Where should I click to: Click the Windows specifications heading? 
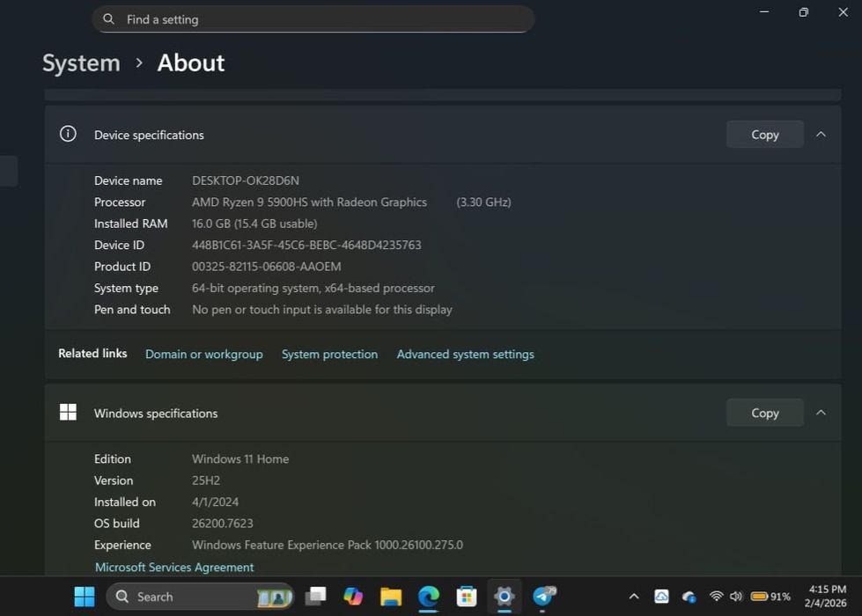pos(156,414)
